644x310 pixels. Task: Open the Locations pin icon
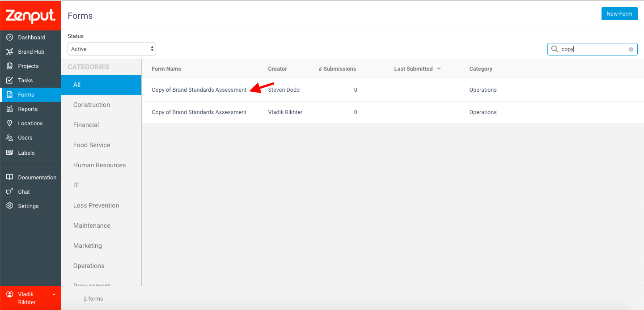pos(9,123)
